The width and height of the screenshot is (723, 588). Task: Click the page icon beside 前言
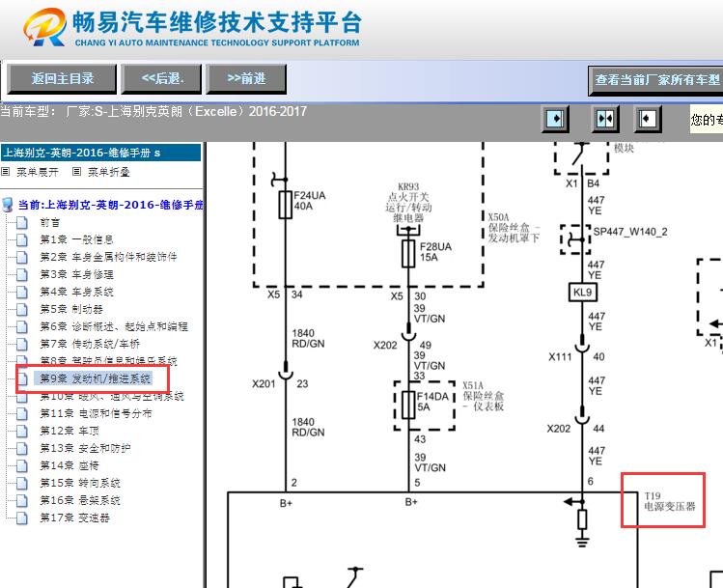pos(21,223)
